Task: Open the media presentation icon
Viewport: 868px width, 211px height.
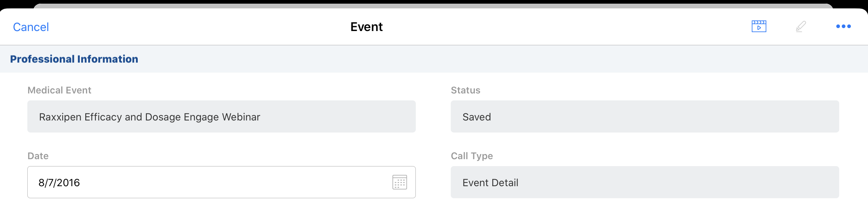Action: point(759,26)
